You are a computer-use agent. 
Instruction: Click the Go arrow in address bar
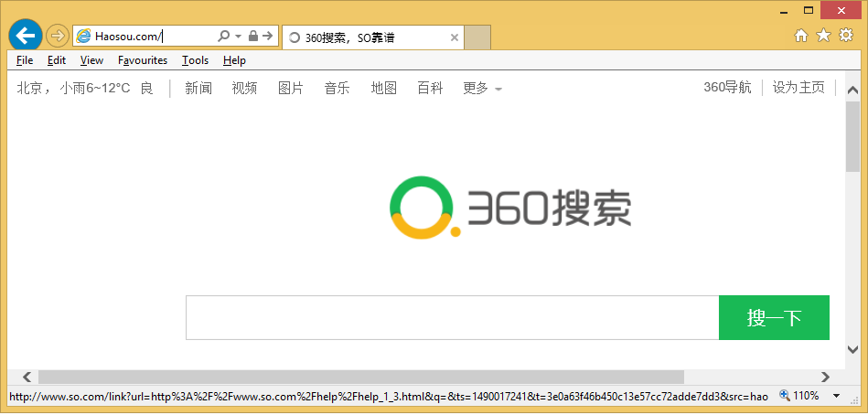tap(268, 36)
